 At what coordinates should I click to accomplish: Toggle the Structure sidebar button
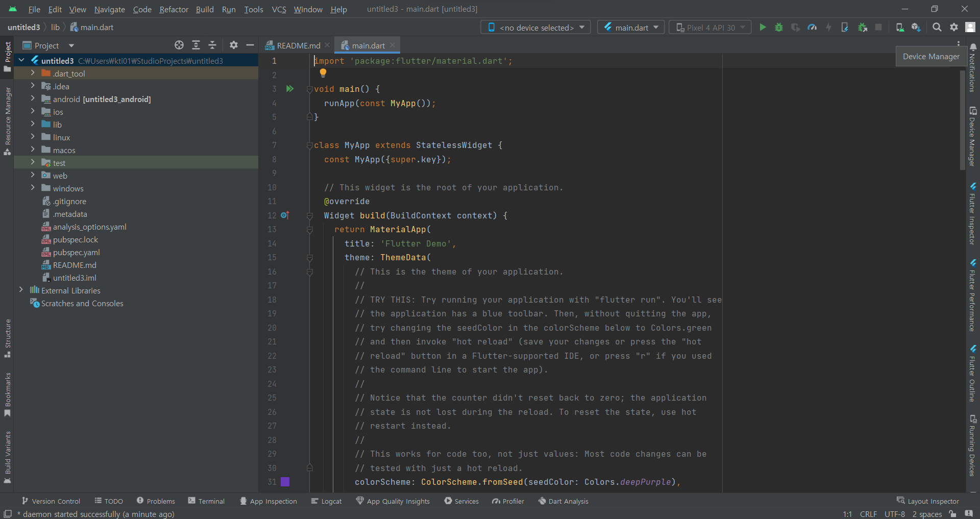[8, 338]
